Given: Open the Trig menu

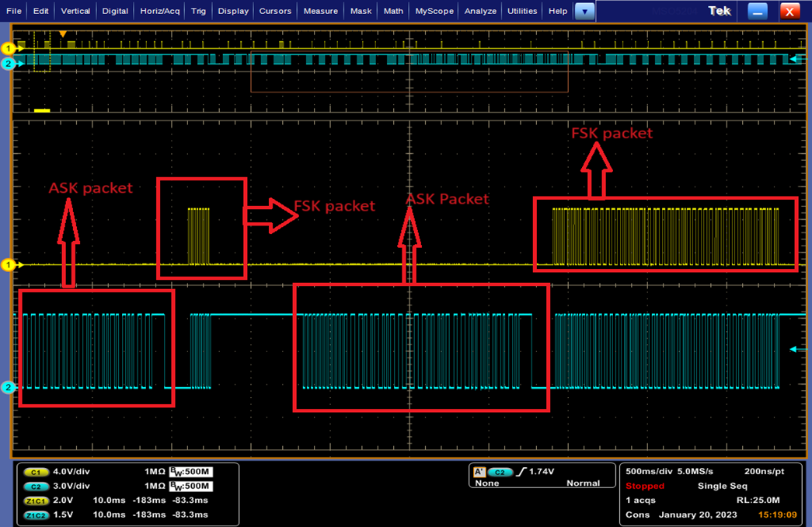Looking at the screenshot, I should 199,12.
